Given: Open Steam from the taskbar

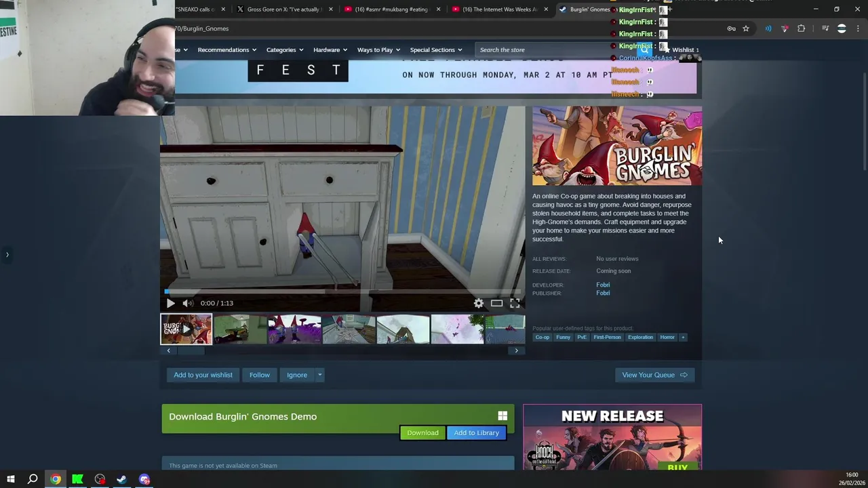Looking at the screenshot, I should [121, 479].
